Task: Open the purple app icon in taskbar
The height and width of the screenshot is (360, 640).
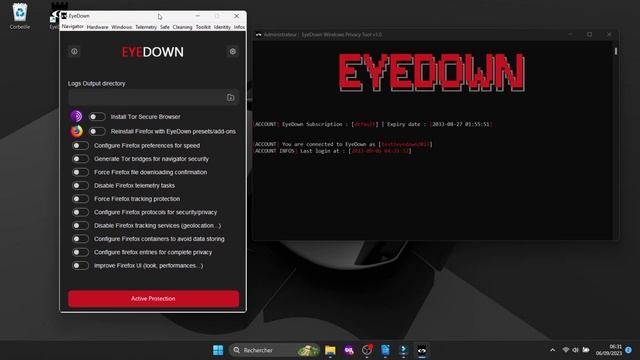Action: tap(349, 350)
